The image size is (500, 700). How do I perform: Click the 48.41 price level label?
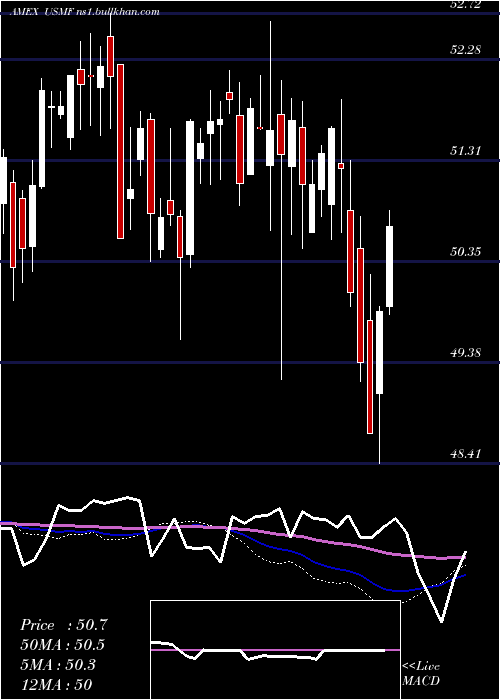click(466, 454)
